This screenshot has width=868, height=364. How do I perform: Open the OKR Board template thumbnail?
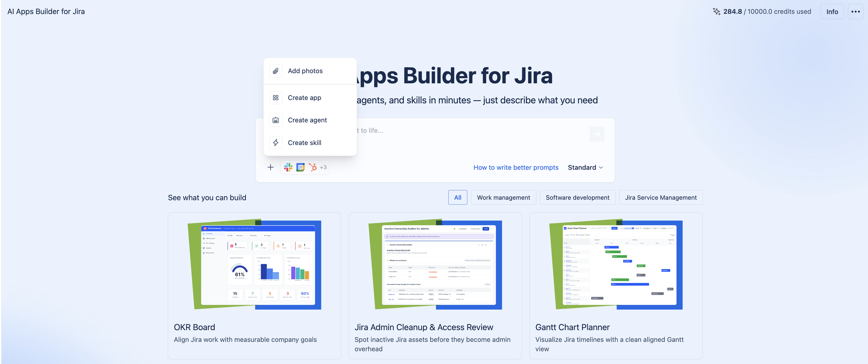point(254,265)
